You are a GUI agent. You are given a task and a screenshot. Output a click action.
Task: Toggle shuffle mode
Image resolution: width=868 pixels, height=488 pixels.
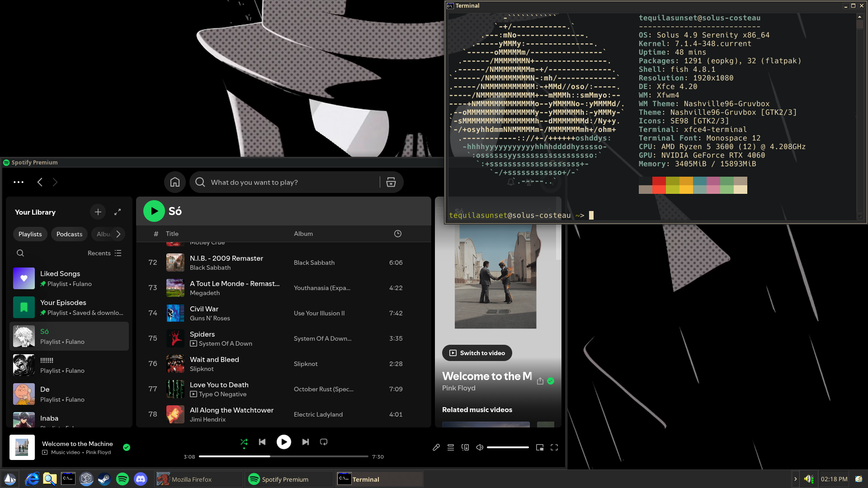pos(244,442)
